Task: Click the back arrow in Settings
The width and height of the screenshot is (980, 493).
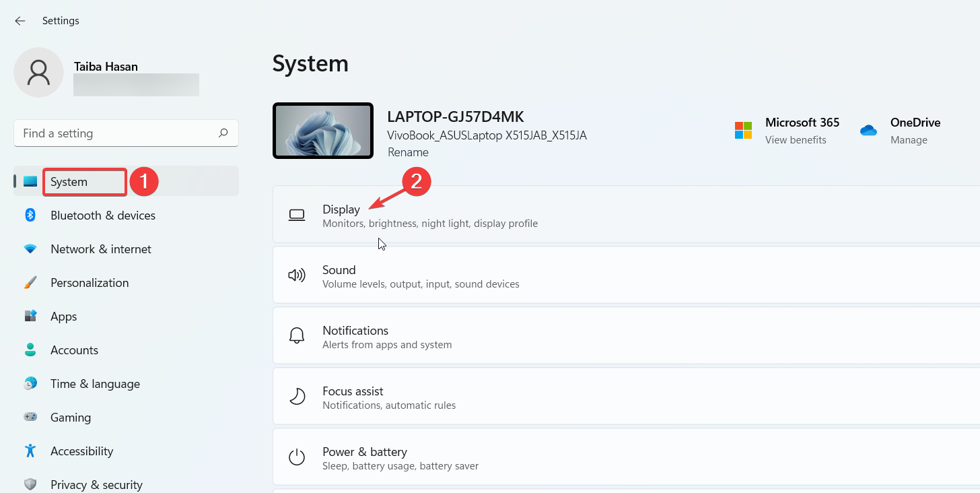Action: (x=20, y=21)
